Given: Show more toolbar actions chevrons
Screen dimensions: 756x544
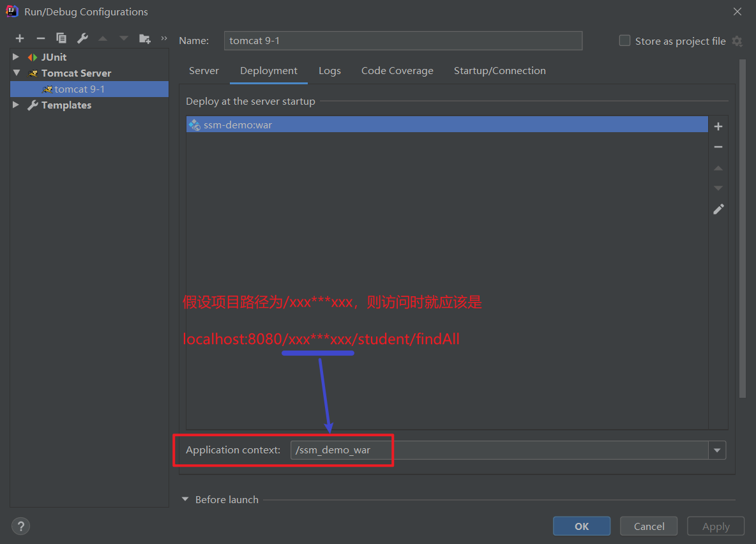Looking at the screenshot, I should (x=164, y=38).
